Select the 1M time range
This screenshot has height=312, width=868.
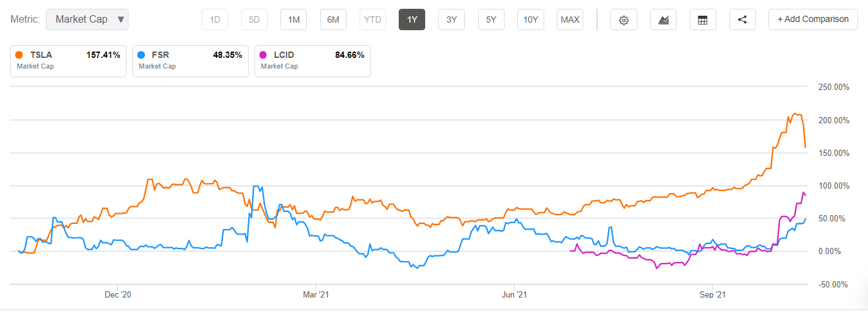click(x=294, y=19)
